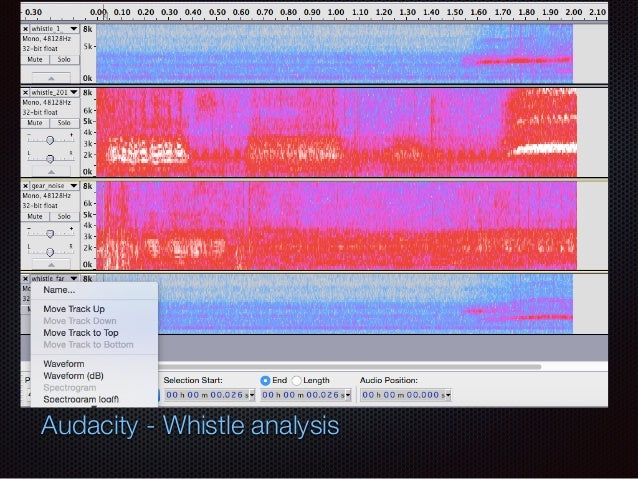Click the whistle_201 pan slider knob
This screenshot has width=638, height=479.
pos(50,159)
